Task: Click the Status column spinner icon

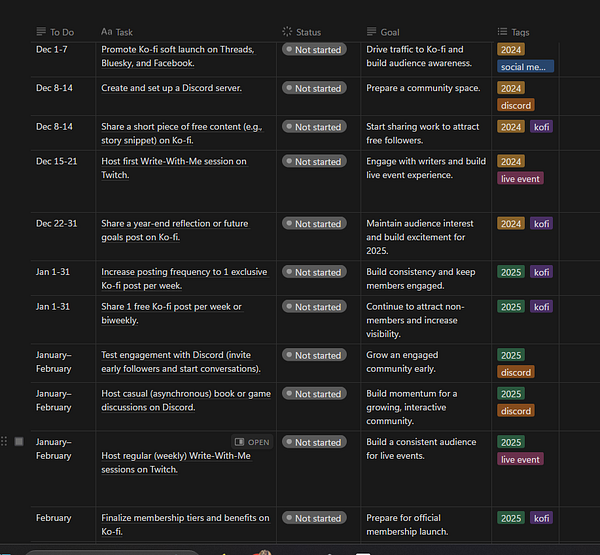Action: 287,32
